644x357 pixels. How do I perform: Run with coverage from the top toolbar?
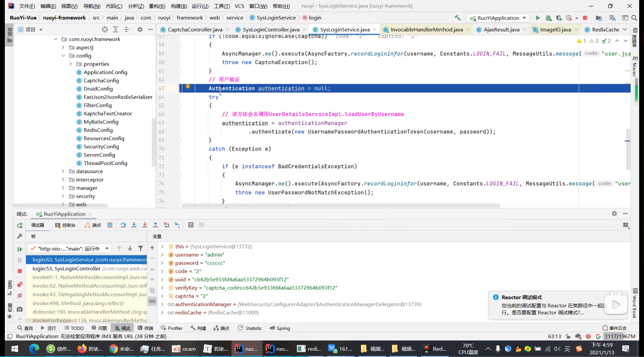(x=559, y=18)
